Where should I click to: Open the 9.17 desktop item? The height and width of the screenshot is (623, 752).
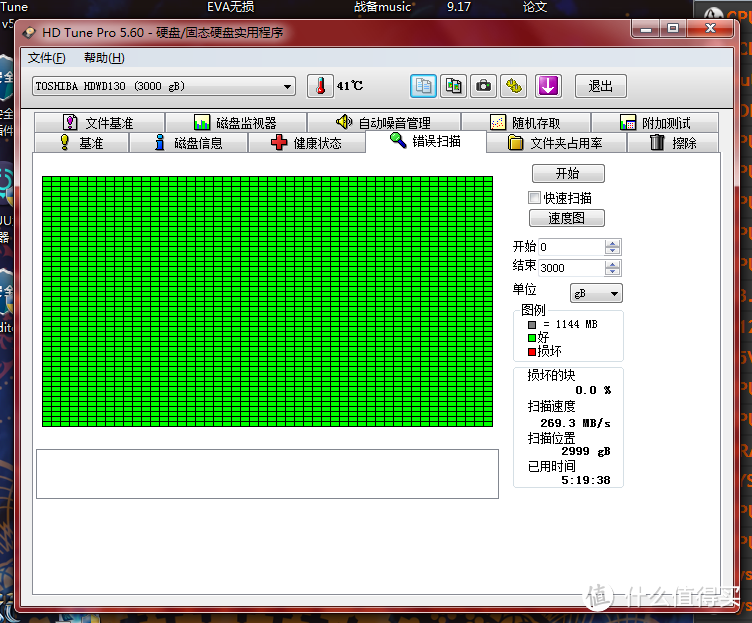[459, 7]
